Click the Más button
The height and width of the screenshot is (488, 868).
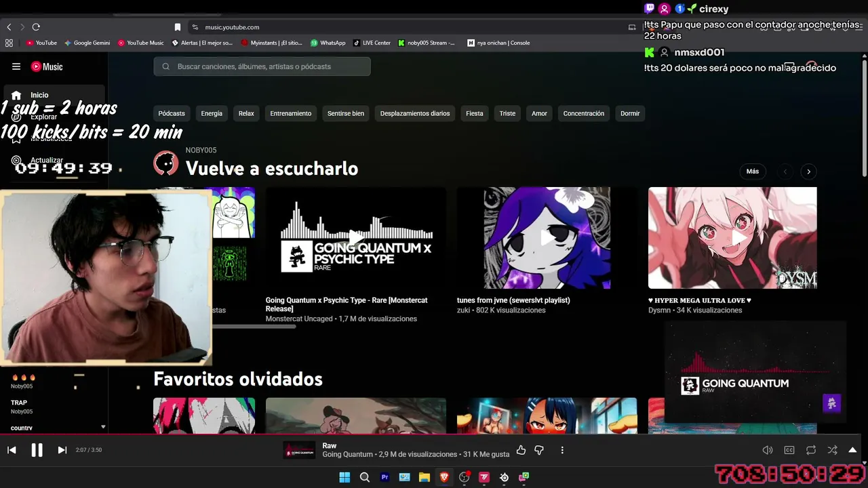753,171
